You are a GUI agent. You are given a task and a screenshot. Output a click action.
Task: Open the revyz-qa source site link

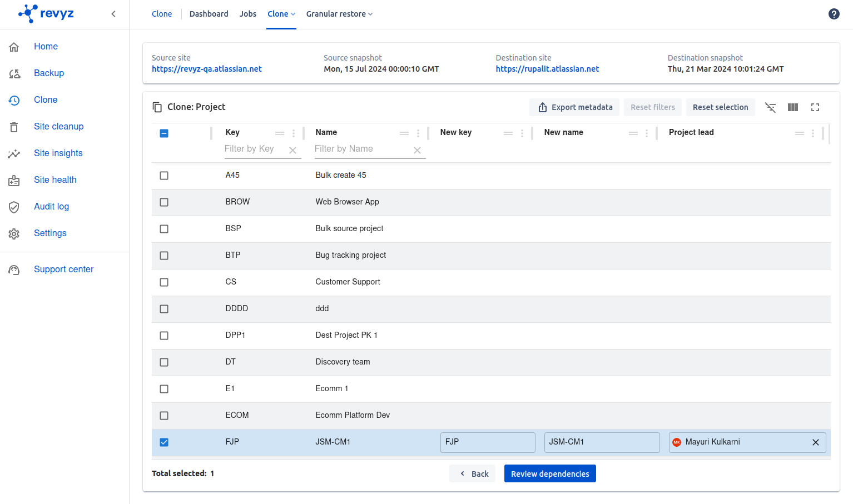click(206, 69)
